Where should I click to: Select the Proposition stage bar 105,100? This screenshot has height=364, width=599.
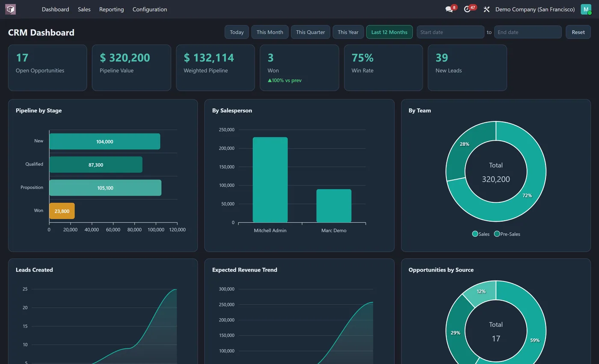105,188
